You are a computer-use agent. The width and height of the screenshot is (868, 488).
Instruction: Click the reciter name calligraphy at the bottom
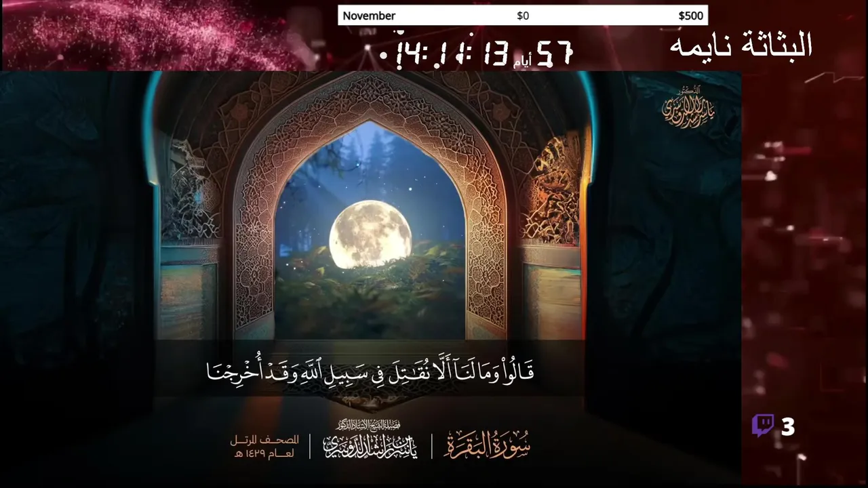coord(370,441)
